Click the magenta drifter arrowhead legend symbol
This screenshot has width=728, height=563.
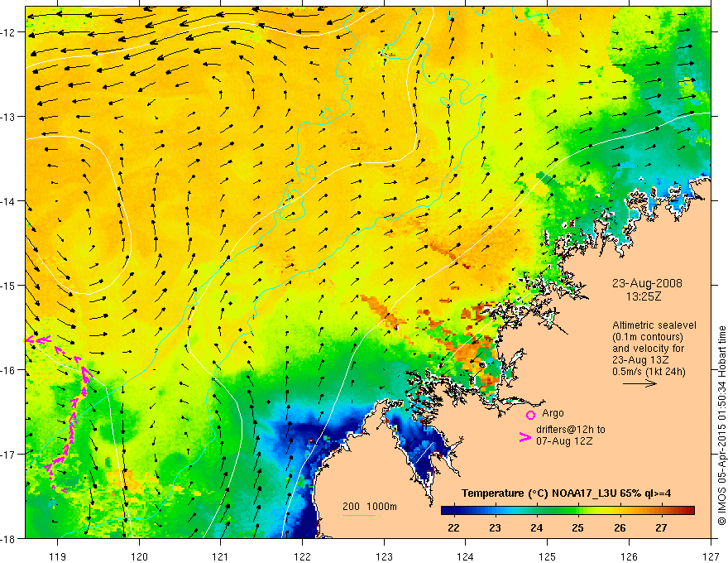525,437
